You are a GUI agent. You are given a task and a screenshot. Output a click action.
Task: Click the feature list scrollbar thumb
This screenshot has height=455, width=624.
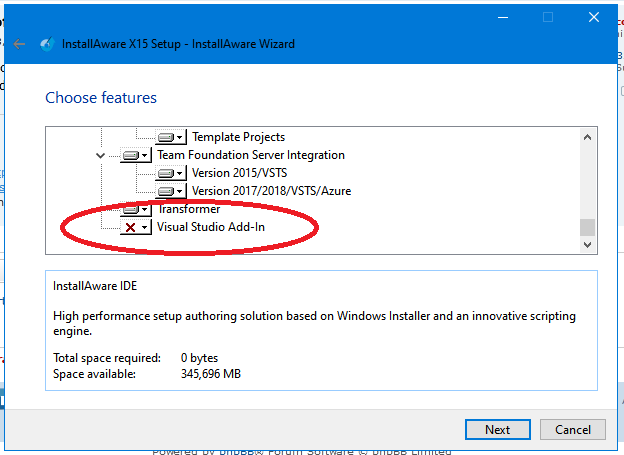click(587, 227)
